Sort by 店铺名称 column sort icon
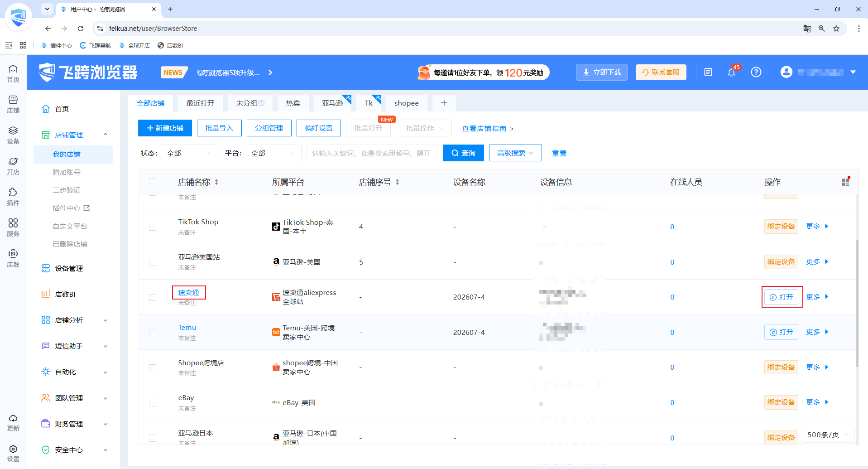The height and width of the screenshot is (469, 868). 216,182
